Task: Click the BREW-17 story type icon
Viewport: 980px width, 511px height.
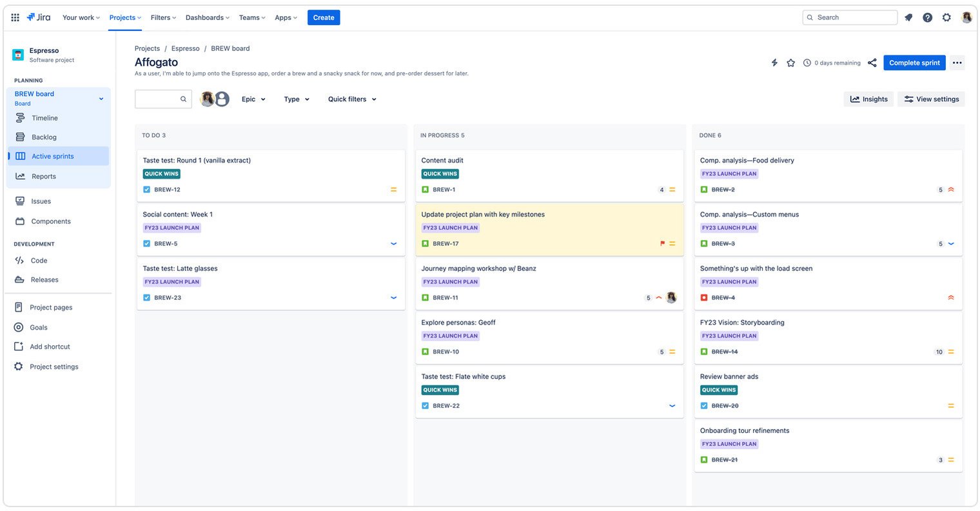Action: tap(425, 243)
